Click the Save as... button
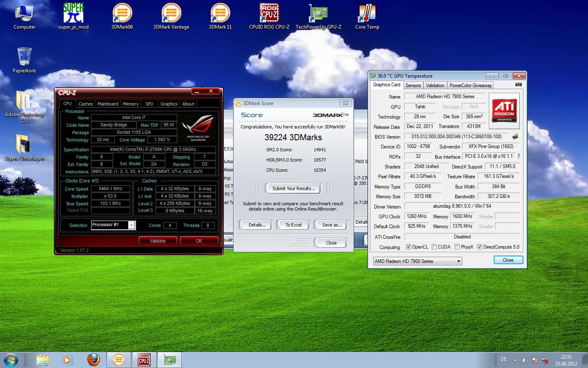 (x=332, y=225)
